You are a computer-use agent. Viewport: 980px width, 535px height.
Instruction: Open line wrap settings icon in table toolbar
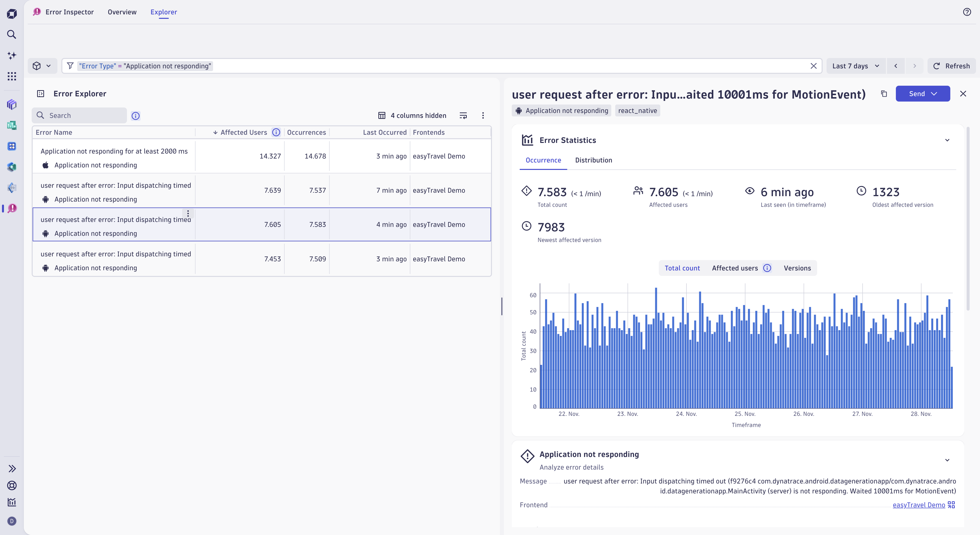pyautogui.click(x=463, y=115)
